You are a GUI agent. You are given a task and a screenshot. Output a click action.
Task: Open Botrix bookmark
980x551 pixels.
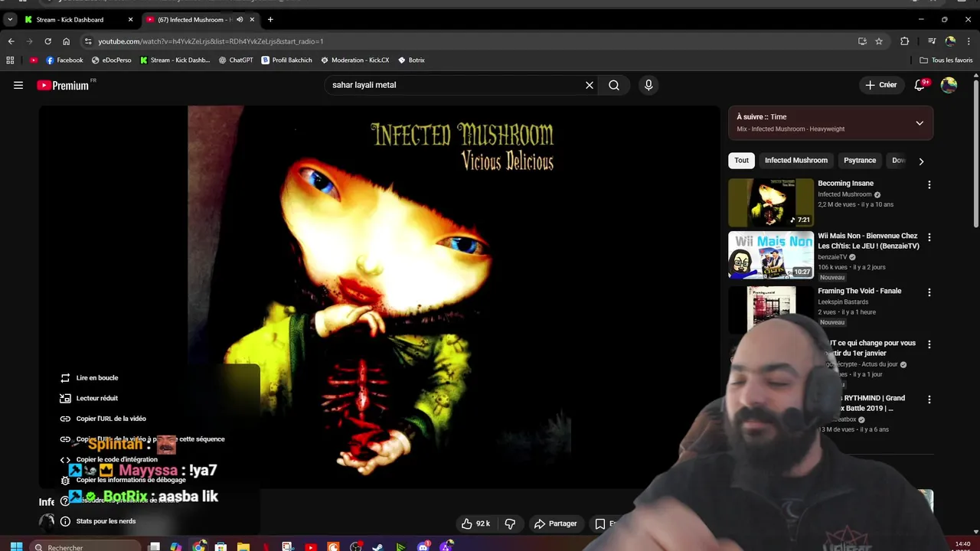click(x=411, y=60)
